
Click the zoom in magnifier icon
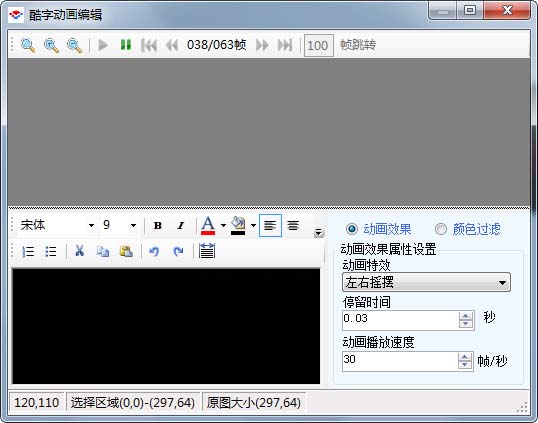(51, 45)
